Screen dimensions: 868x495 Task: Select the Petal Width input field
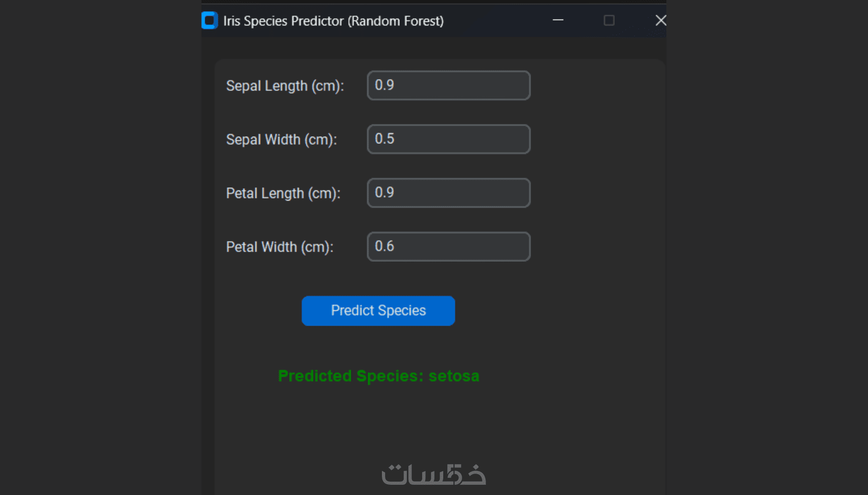448,247
